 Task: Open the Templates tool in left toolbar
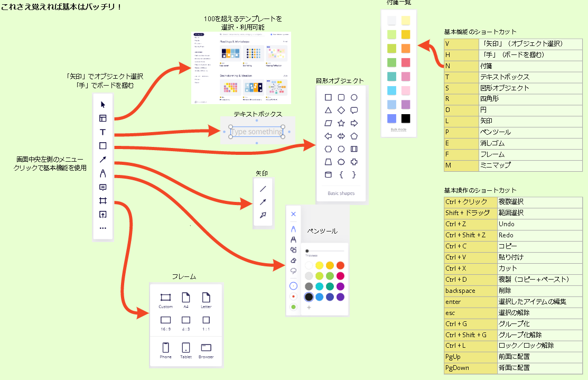103,118
